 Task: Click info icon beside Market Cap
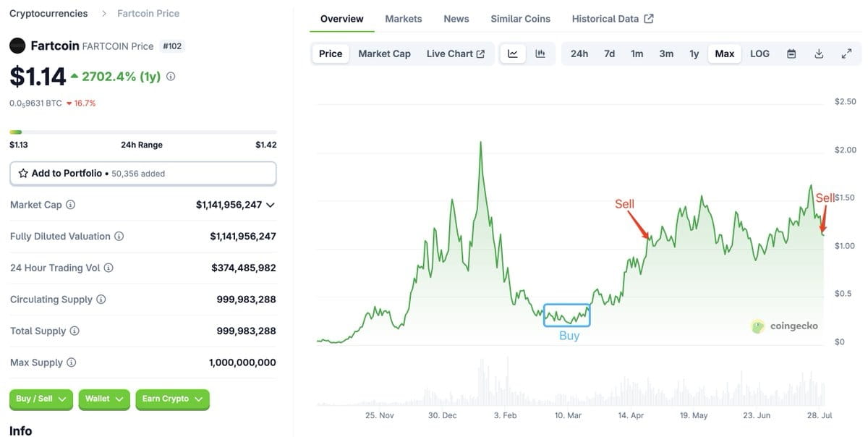point(70,205)
